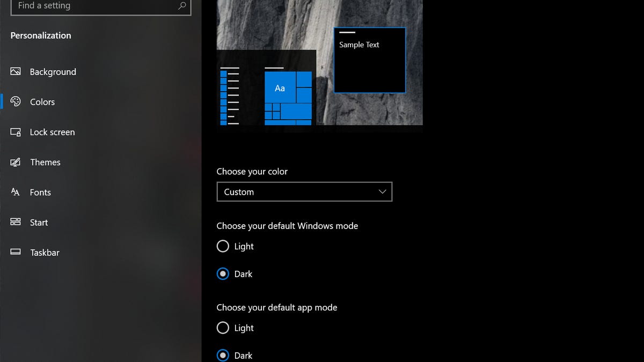Switch to the Colors settings page
The image size is (644, 362).
tap(42, 101)
